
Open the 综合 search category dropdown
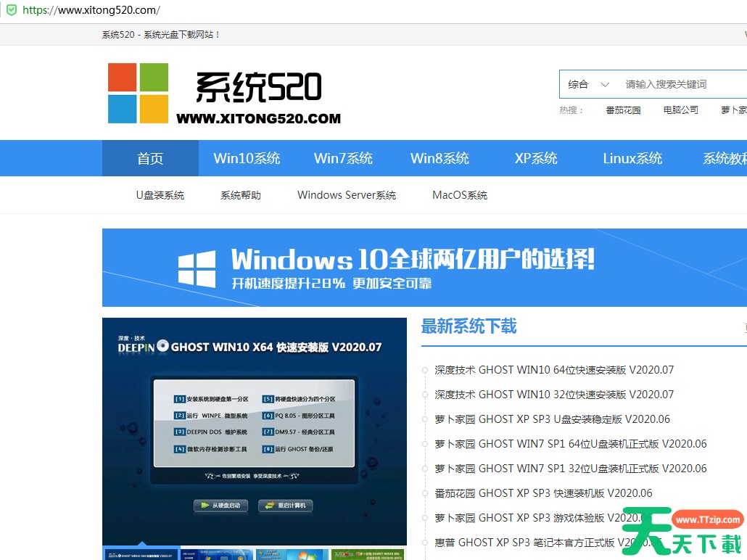coord(588,84)
